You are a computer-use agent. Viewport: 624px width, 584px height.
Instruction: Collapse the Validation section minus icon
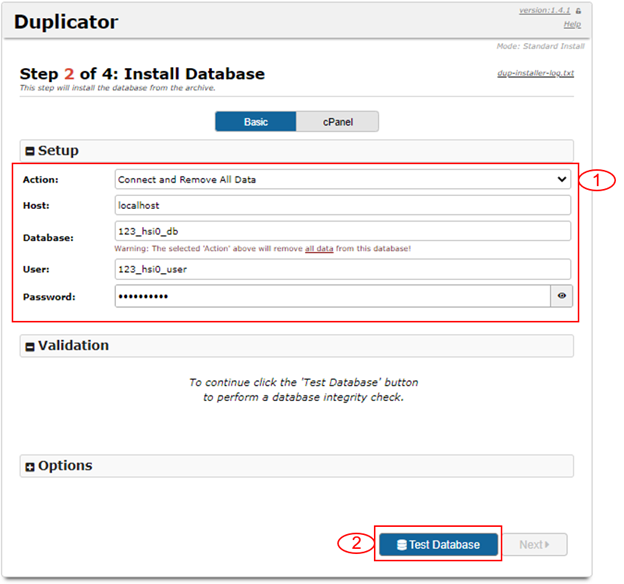tap(30, 347)
